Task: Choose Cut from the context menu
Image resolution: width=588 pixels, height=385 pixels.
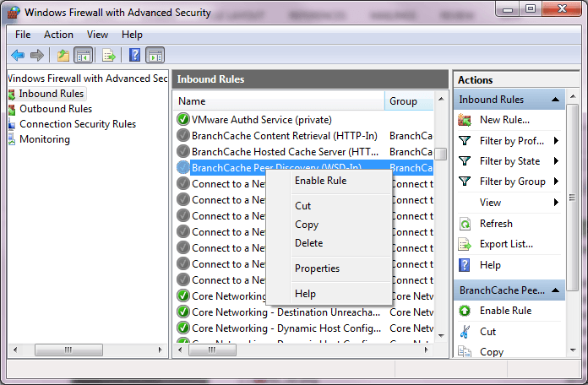Action: 329,206
